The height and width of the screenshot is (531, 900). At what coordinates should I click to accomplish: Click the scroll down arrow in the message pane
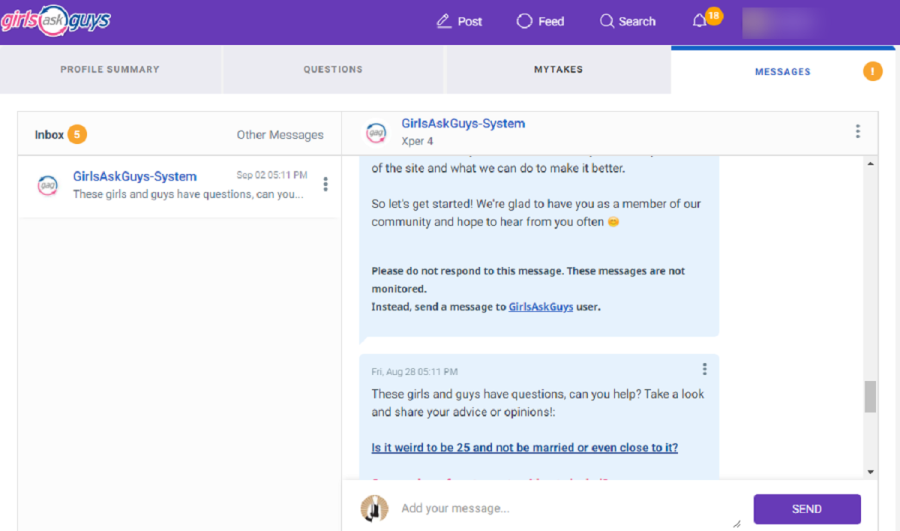point(871,472)
